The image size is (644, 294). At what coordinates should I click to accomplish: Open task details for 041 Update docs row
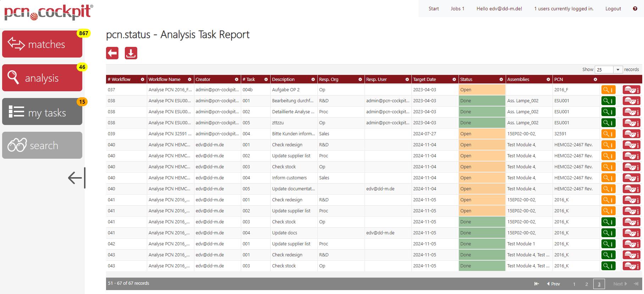608,233
